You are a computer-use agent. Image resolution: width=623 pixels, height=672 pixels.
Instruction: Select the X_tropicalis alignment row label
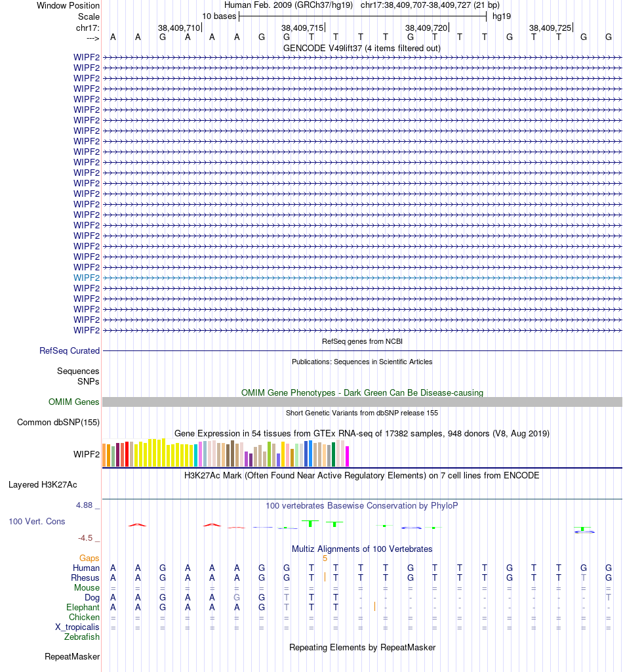click(x=77, y=627)
